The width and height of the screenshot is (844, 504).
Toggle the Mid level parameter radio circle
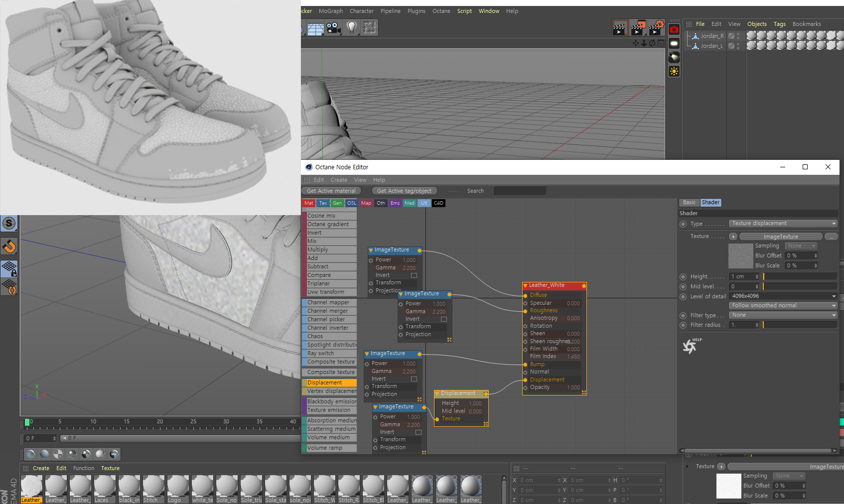click(683, 287)
